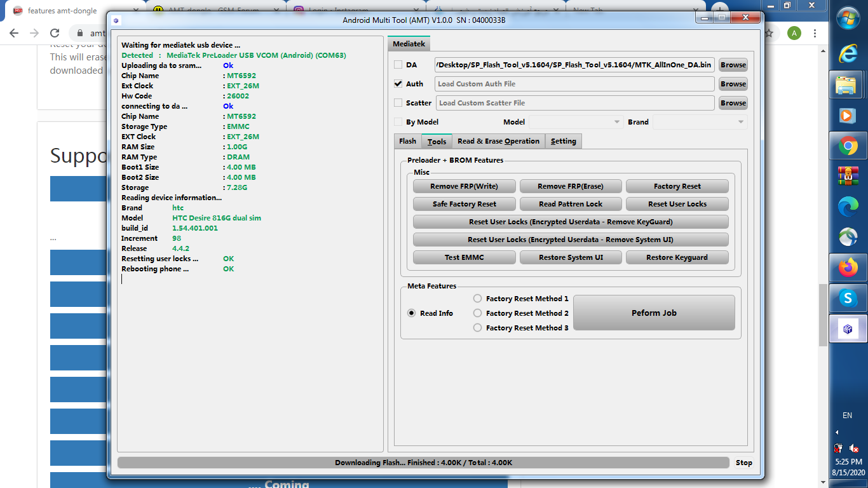Viewport: 868px width, 488px height.
Task: Choose Factory Reset Method 3 option
Action: (x=478, y=328)
